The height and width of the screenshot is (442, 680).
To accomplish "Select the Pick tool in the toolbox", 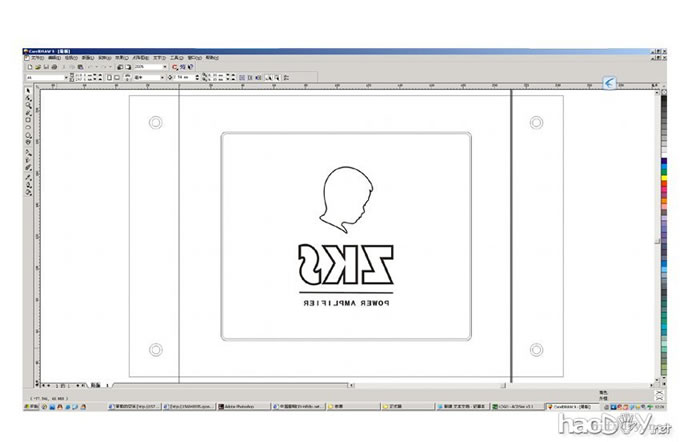I will [x=28, y=91].
